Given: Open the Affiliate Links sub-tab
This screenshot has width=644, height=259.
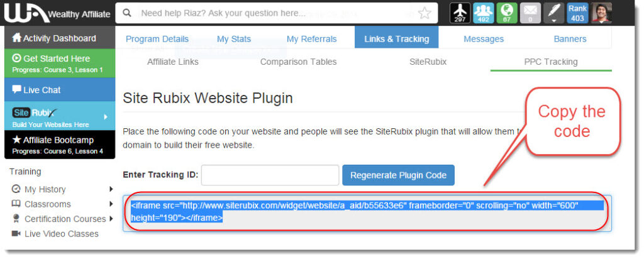Looking at the screenshot, I should click(172, 62).
